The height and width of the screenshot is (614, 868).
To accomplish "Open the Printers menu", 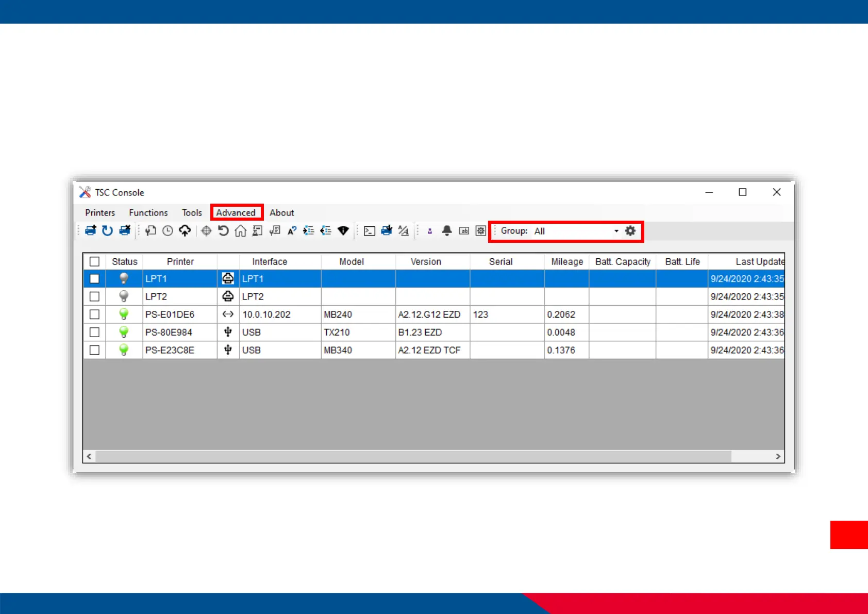I will click(100, 212).
